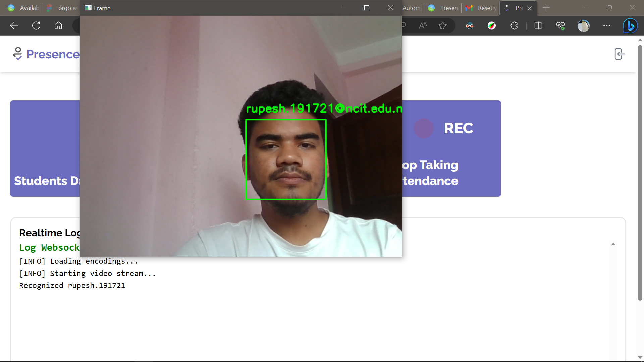Viewport: 644px width, 362px height.
Task: Open the user profile avatar
Action: point(583,26)
